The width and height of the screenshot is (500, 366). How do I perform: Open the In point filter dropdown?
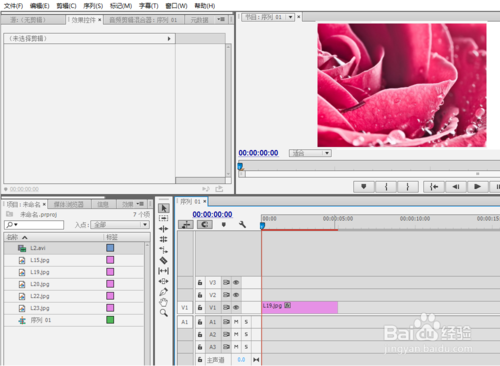pos(120,225)
